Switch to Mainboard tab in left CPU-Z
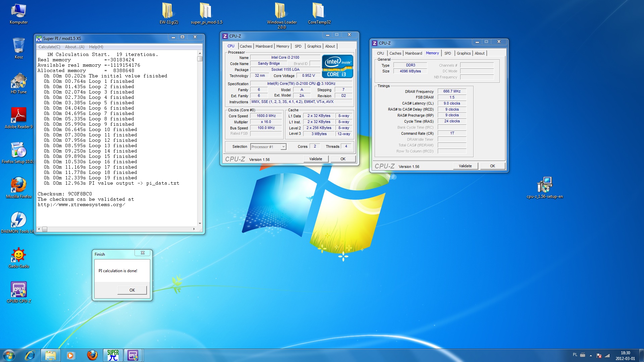 pyautogui.click(x=264, y=46)
